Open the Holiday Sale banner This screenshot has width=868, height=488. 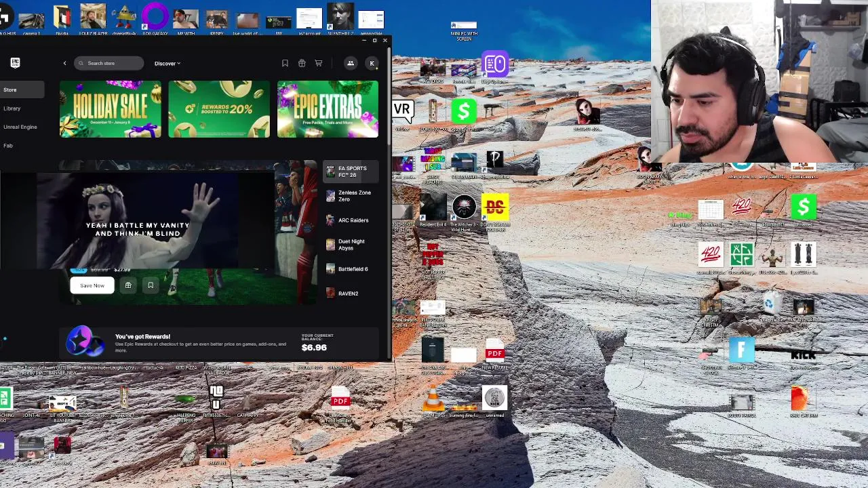point(111,109)
